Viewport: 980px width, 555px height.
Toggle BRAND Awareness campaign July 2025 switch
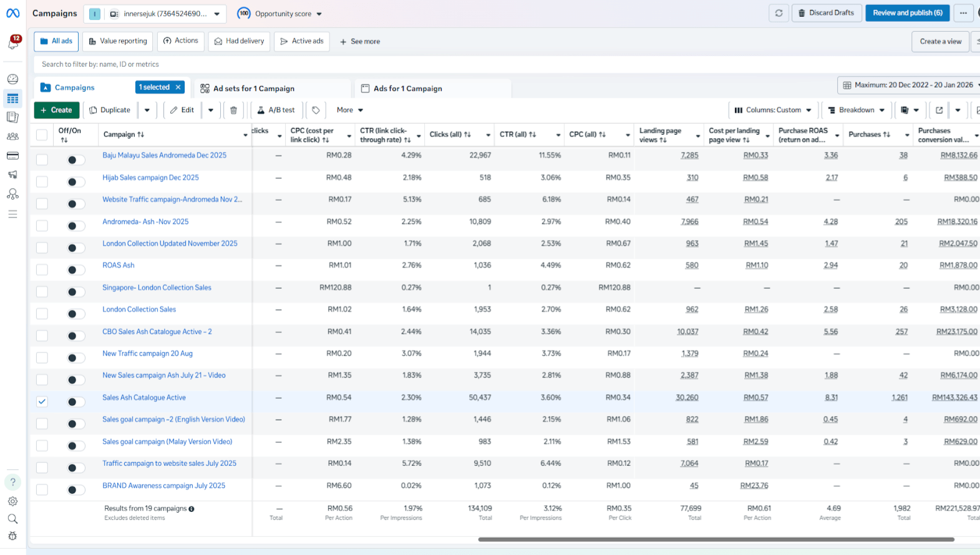click(76, 489)
